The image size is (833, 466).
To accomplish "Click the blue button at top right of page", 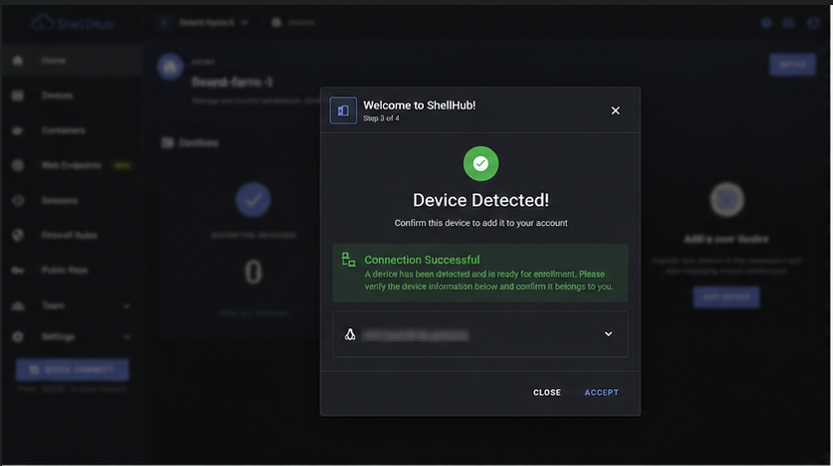I will pyautogui.click(x=793, y=65).
